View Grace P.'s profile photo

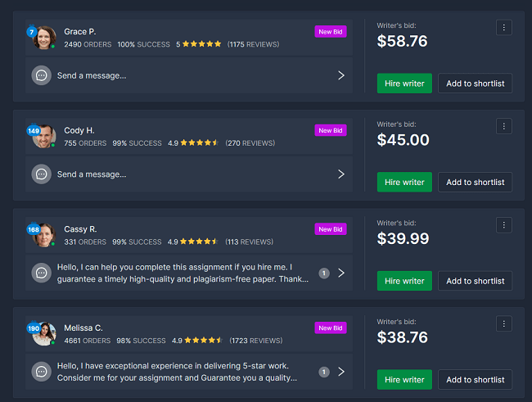[x=45, y=38]
